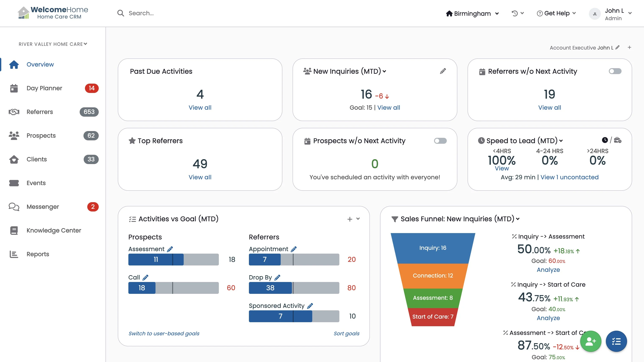Click pencil icon beside Drop By goal

(x=277, y=277)
